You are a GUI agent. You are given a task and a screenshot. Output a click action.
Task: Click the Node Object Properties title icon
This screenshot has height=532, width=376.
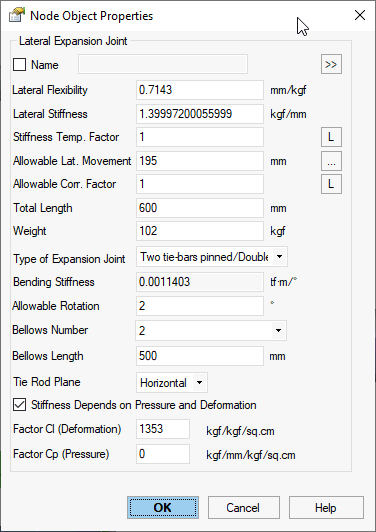point(17,16)
